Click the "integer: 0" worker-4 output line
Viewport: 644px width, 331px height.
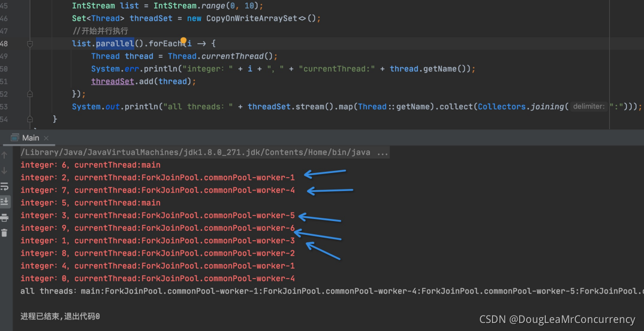157,279
